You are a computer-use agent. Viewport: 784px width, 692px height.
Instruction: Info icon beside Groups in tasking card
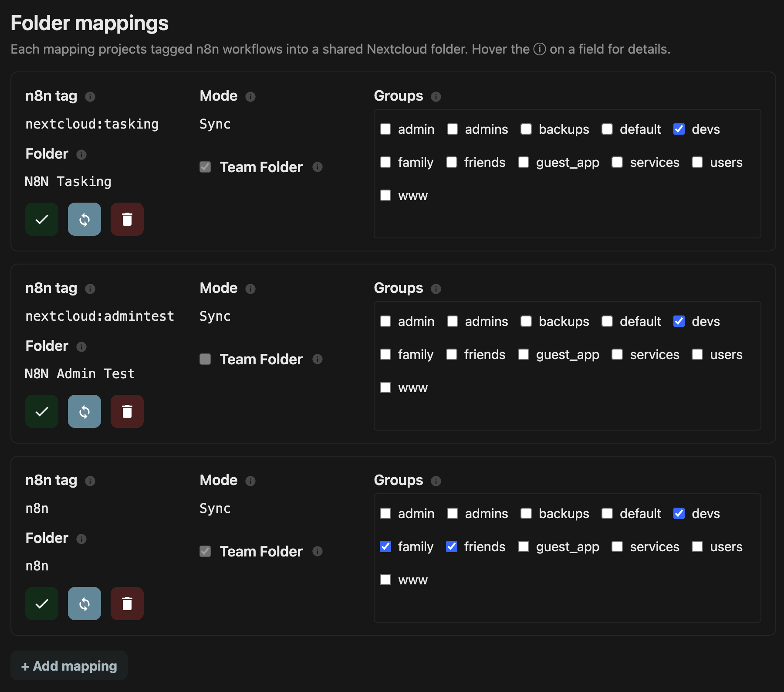pos(436,96)
